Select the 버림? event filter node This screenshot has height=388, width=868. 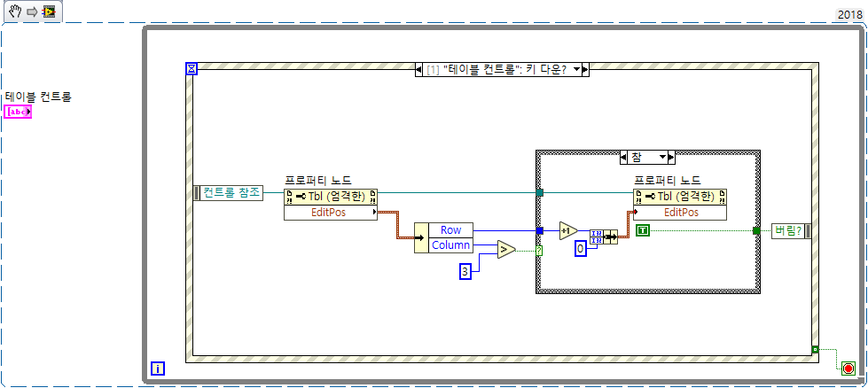click(x=791, y=231)
